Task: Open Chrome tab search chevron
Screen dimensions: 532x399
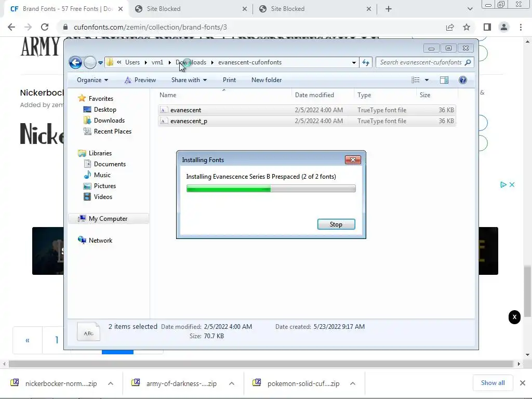Action: [x=470, y=9]
